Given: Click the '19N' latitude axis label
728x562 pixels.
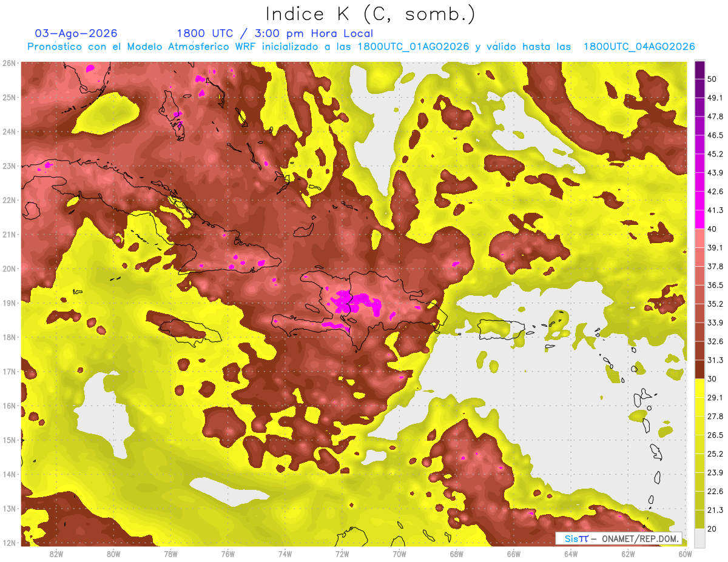Looking at the screenshot, I should coord(9,303).
